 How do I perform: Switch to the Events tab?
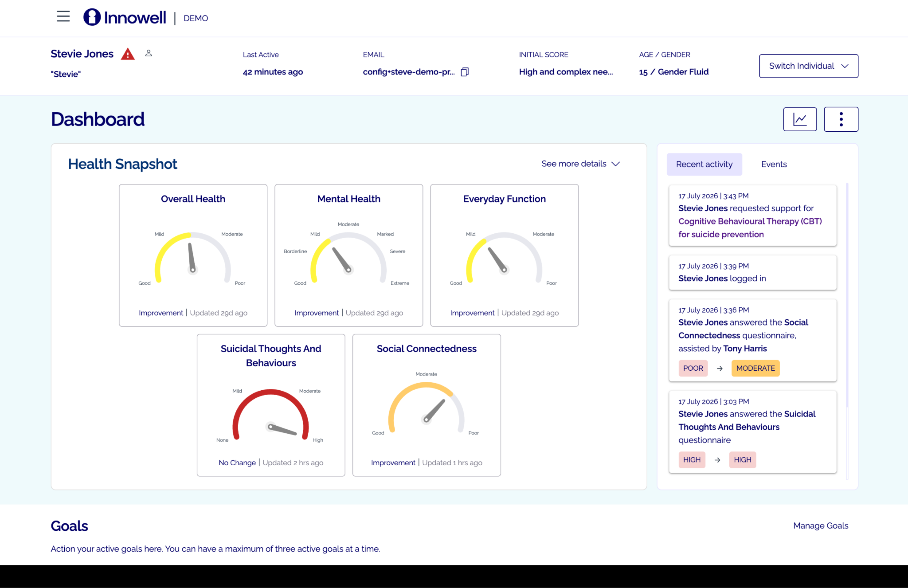[774, 164]
